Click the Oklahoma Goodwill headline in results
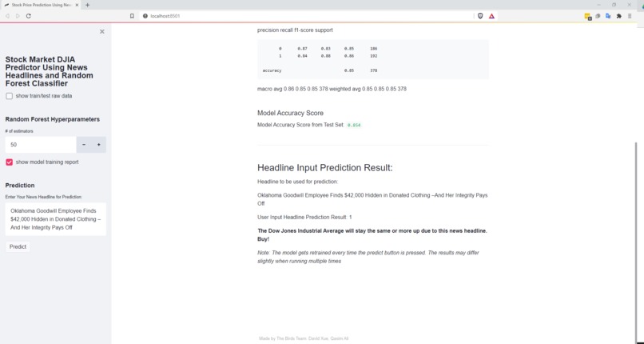The image size is (644, 344). tap(372, 199)
